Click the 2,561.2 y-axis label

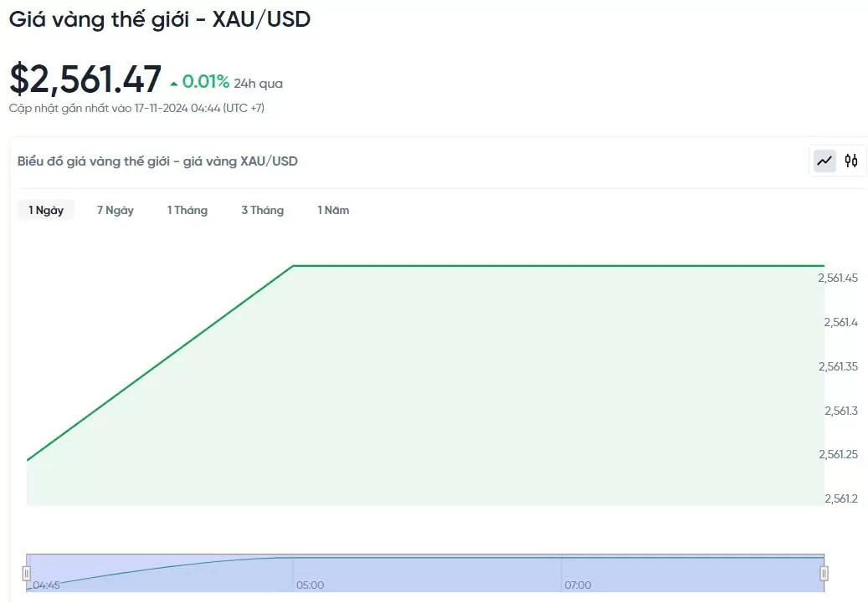pos(841,498)
